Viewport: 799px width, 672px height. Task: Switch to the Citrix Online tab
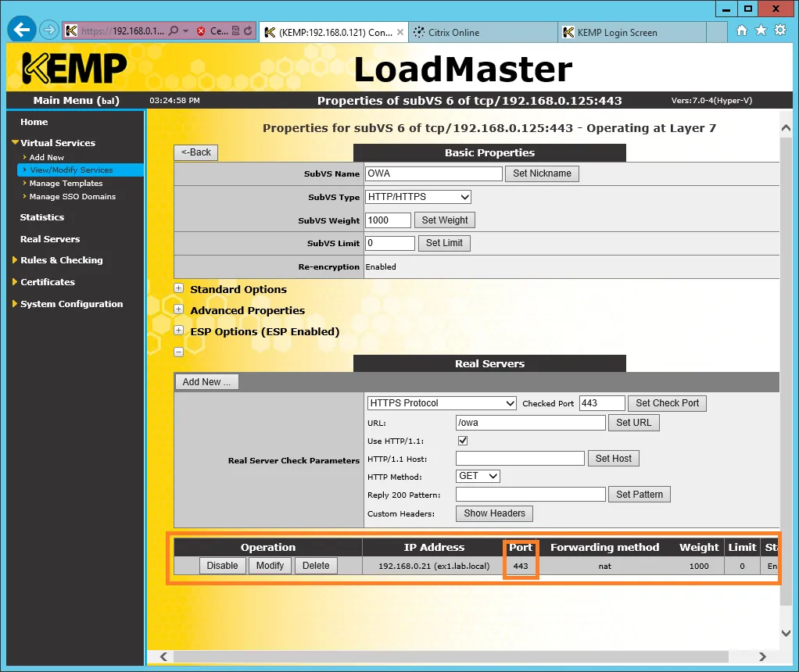coord(484,32)
